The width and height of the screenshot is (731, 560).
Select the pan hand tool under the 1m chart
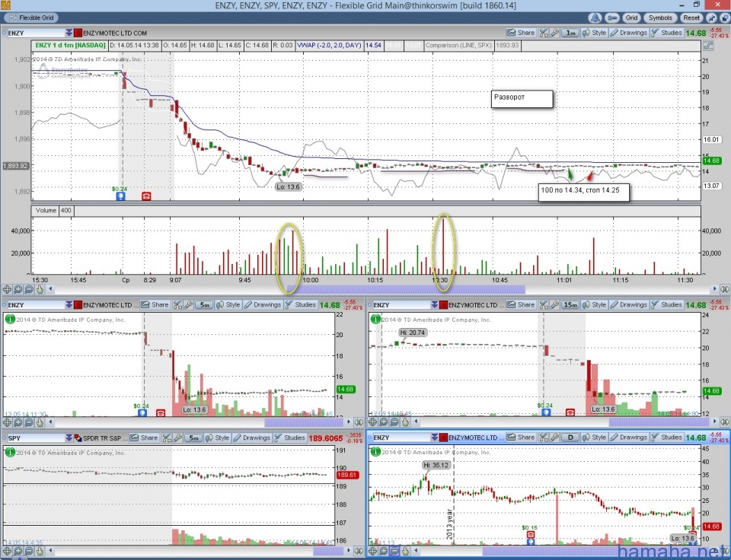(x=40, y=289)
